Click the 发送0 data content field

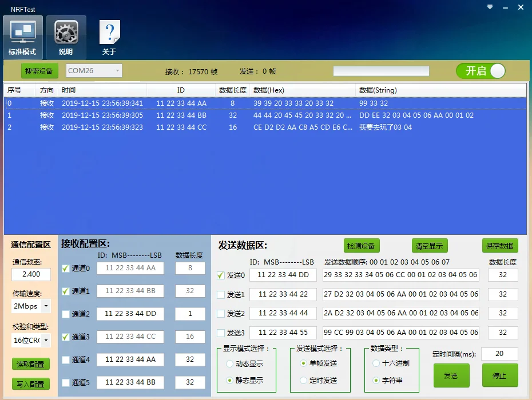click(x=400, y=275)
